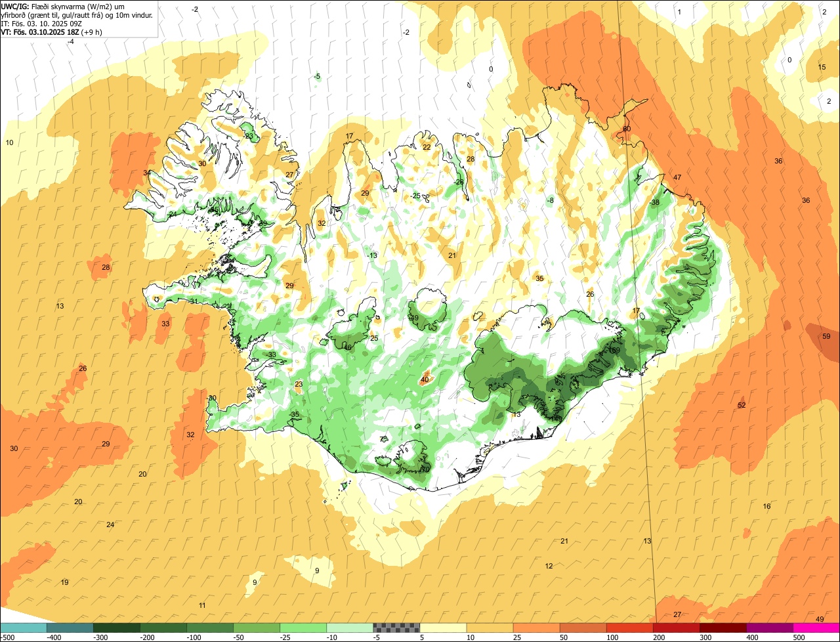Click the '-13' value on the map
Screen dimensions: 840x642
(372, 255)
